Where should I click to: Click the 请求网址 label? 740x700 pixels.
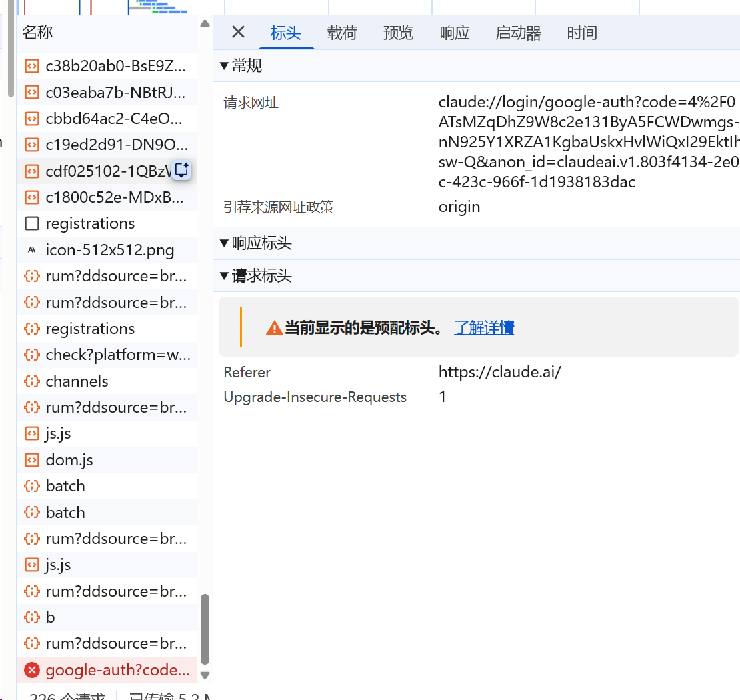coord(251,103)
